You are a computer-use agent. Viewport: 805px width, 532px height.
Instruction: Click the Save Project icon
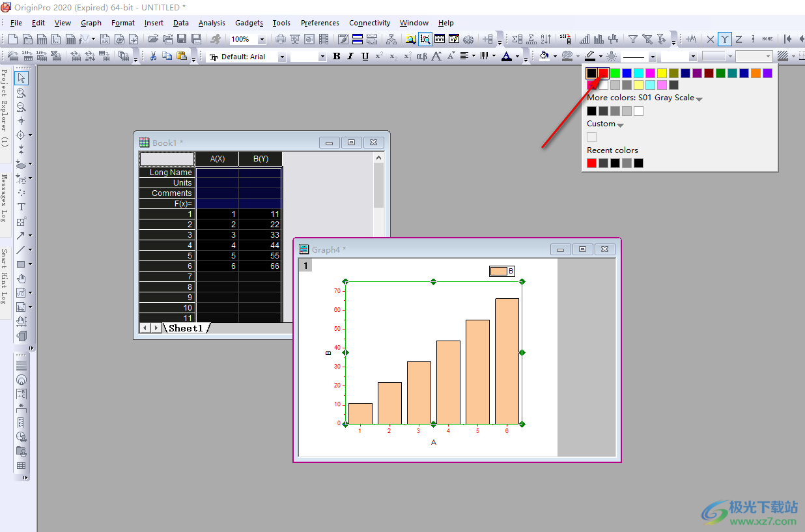coord(182,40)
